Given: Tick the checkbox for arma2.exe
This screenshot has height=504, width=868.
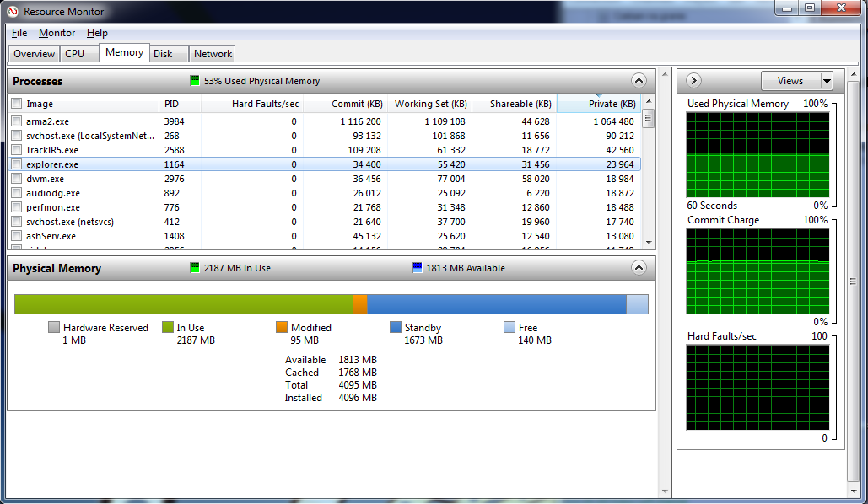Looking at the screenshot, I should tap(16, 121).
